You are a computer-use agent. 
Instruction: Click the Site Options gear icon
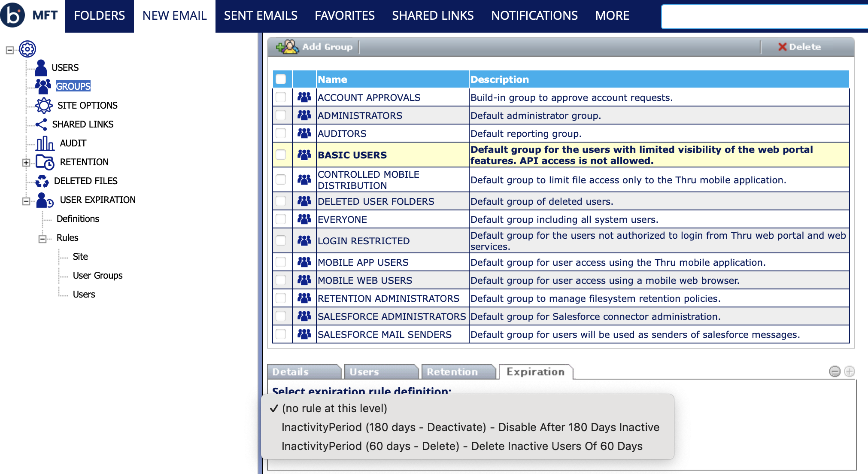click(x=44, y=105)
